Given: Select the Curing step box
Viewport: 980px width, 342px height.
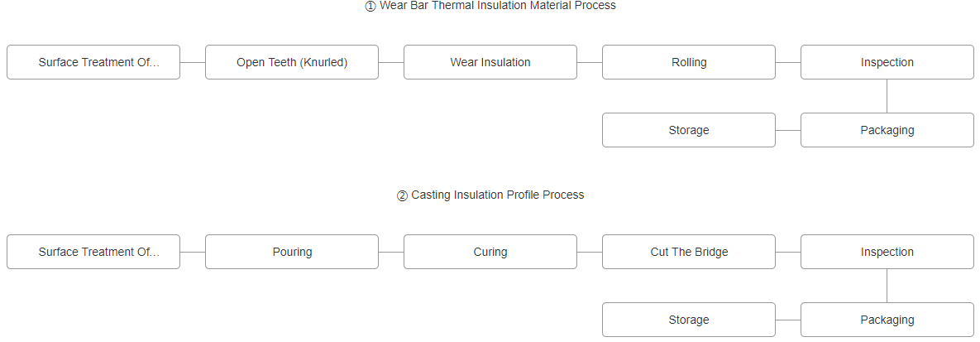Looking at the screenshot, I should (x=490, y=252).
